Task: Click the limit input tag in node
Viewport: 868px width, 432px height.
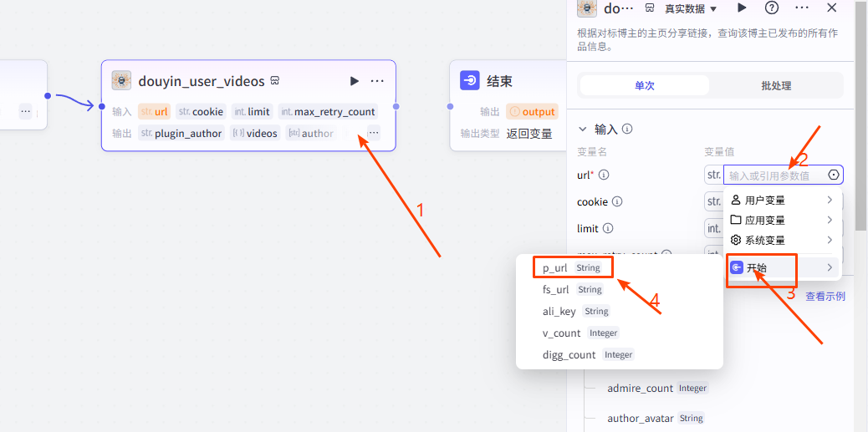Action: pyautogui.click(x=252, y=112)
